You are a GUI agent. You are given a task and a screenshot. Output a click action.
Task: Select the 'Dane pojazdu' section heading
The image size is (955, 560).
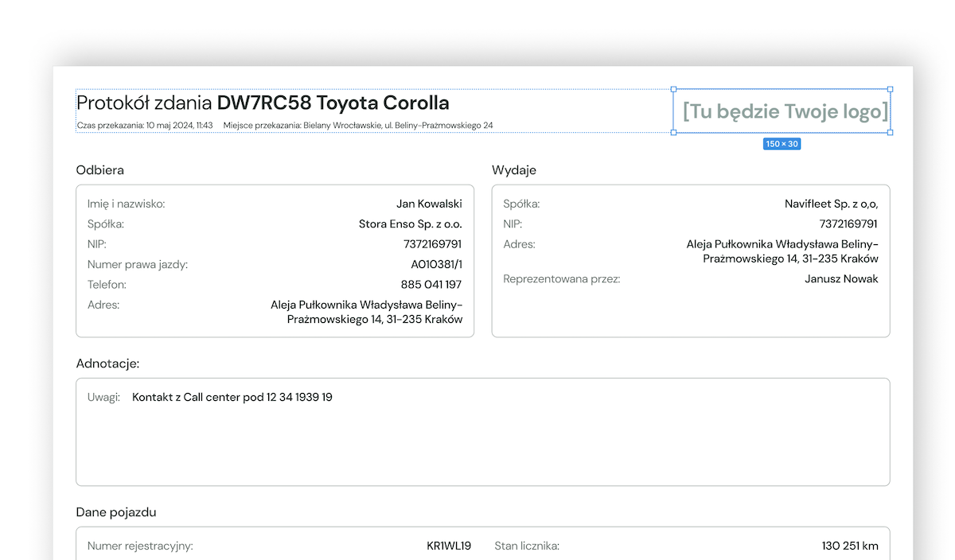[x=116, y=512]
